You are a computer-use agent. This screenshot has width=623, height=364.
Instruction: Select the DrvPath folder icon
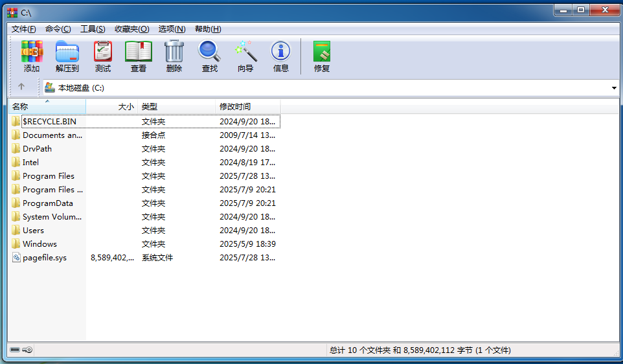coord(16,148)
